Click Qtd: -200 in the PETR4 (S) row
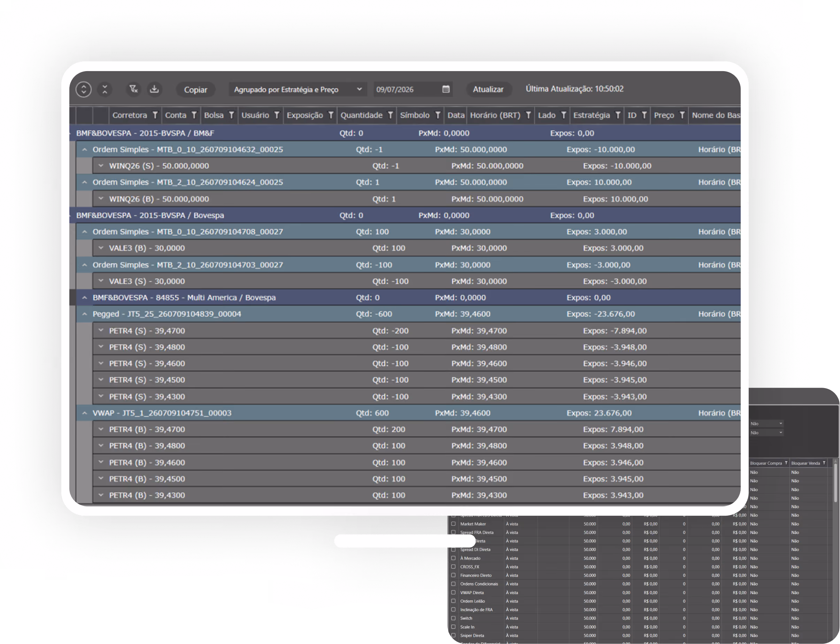Screen dimensions: 840x644 390,331
